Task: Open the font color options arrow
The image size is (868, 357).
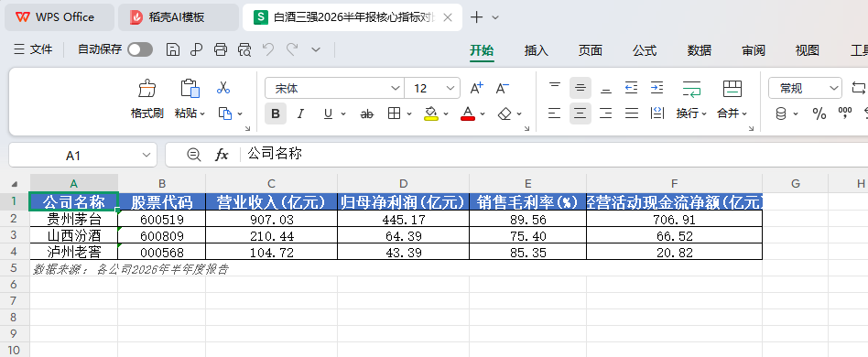Action: coord(483,114)
